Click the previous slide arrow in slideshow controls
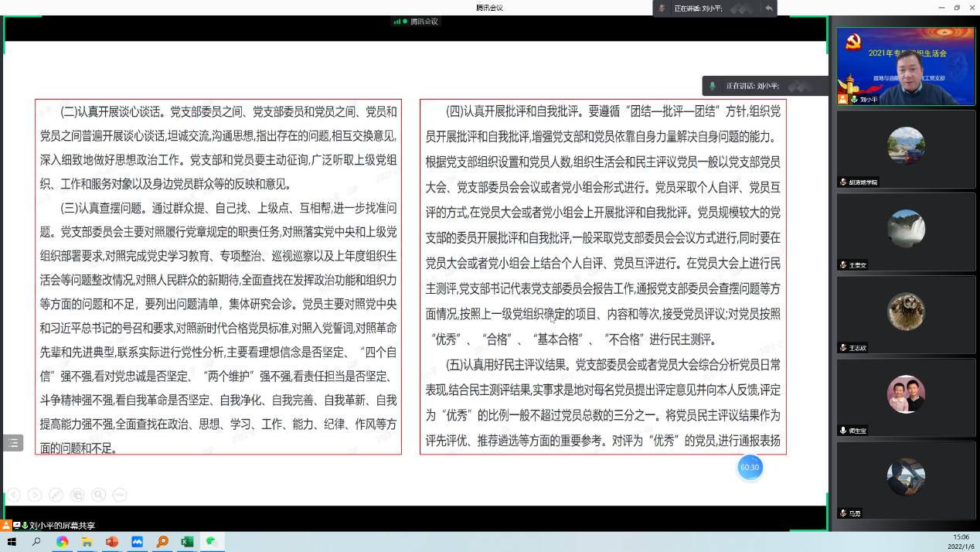The width and height of the screenshot is (980, 552). pos(14,495)
